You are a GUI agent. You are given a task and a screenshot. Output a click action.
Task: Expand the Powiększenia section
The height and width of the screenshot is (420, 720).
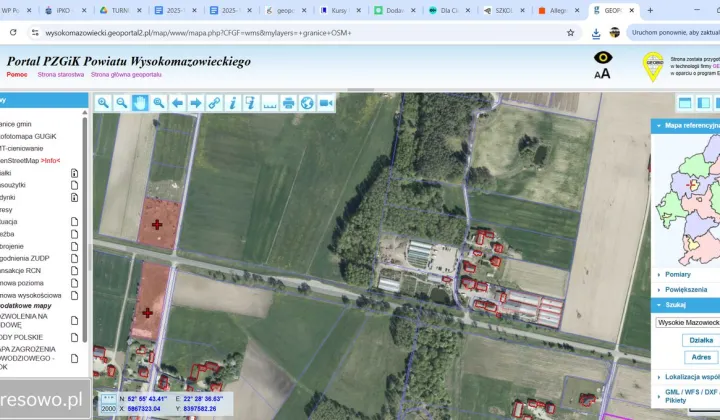click(x=685, y=289)
